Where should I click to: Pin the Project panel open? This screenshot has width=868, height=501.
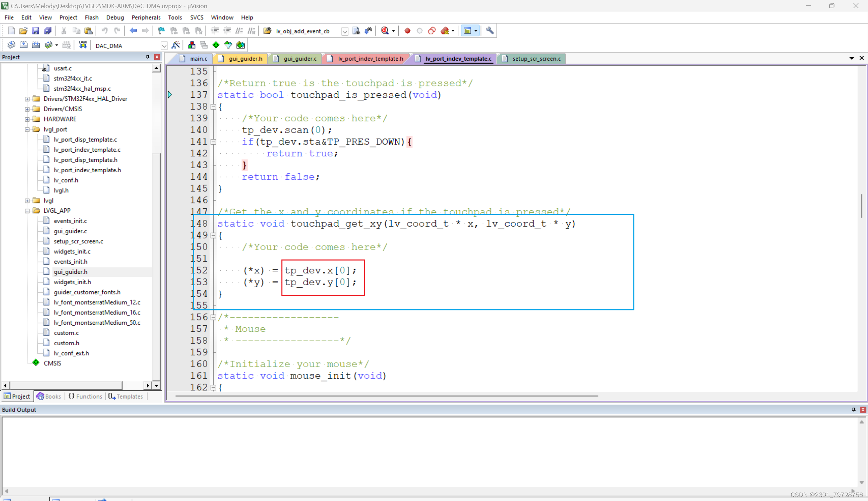(x=147, y=57)
